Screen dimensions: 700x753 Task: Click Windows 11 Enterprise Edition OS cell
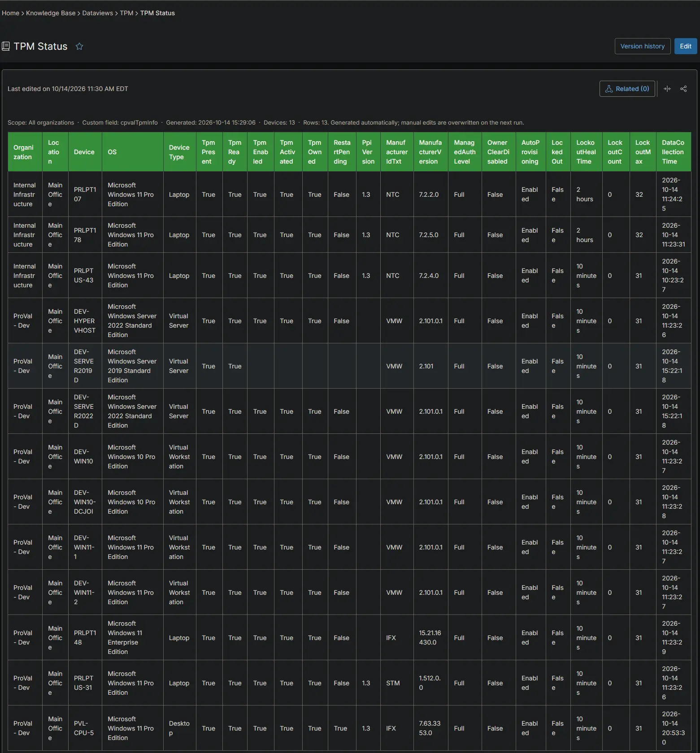(133, 638)
